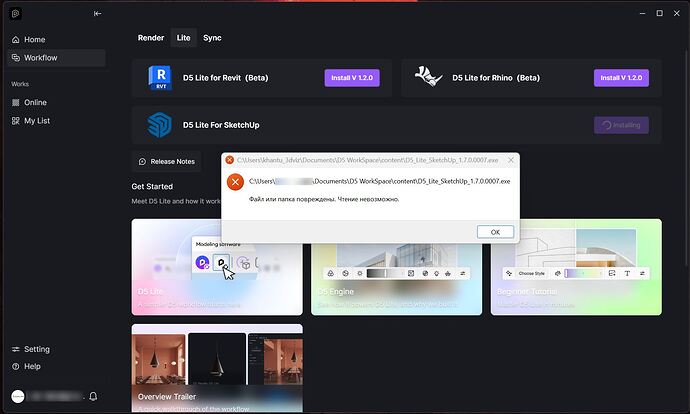
Task: Click the Setting sliders icon
Action: click(16, 349)
